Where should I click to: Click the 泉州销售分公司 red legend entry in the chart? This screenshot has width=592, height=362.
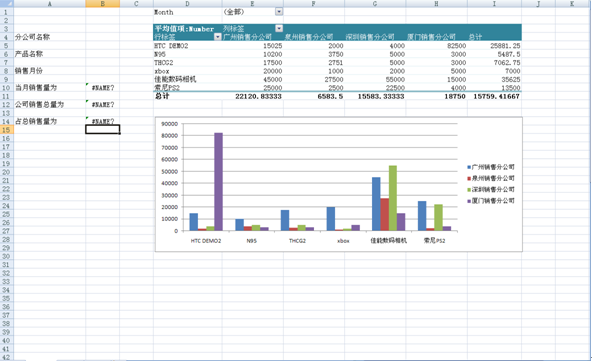pyautogui.click(x=491, y=178)
